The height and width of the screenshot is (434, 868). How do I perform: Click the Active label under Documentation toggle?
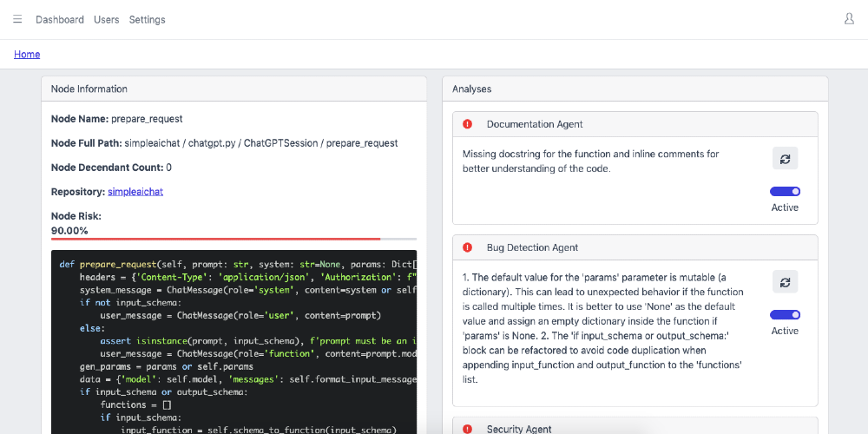(x=785, y=207)
